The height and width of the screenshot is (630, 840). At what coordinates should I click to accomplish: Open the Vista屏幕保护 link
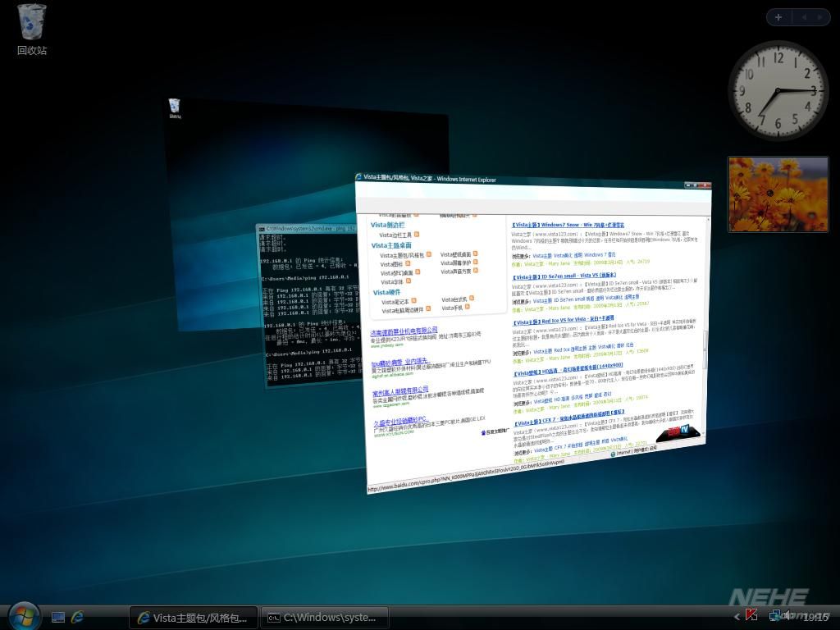tap(455, 263)
